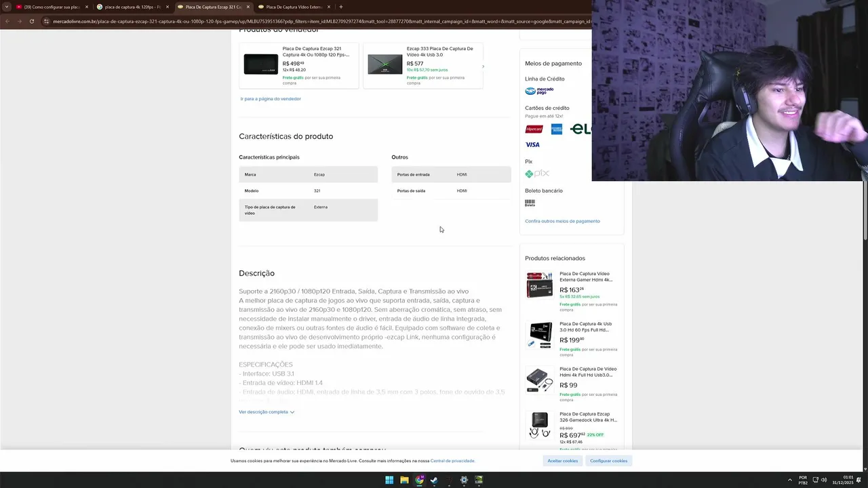Accept cookies with 'Aceitar cookies'
Image resolution: width=868 pixels, height=488 pixels.
tap(563, 461)
